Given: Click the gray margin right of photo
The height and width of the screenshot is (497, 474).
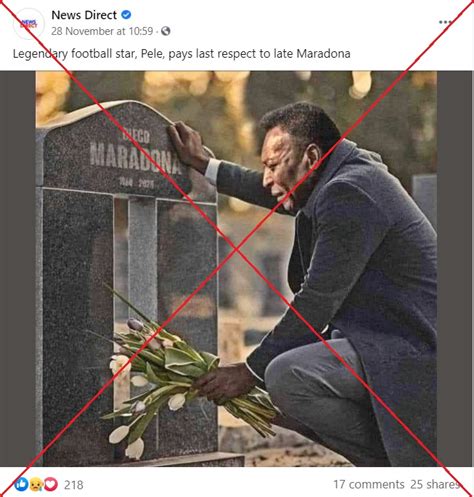Looking at the screenshot, I should pos(455,268).
